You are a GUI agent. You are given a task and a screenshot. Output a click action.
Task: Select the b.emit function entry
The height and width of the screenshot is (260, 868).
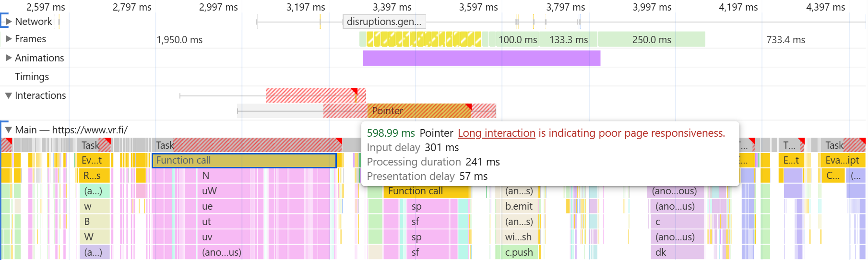pos(519,206)
